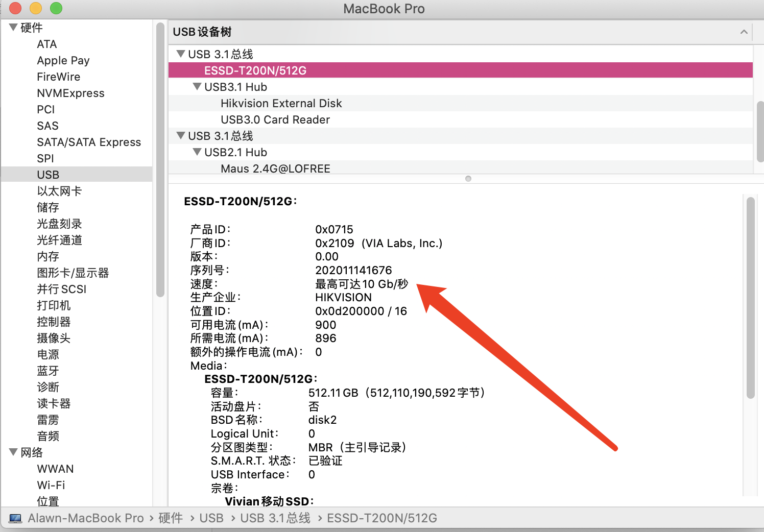Select 位置 locations under network

(x=48, y=501)
